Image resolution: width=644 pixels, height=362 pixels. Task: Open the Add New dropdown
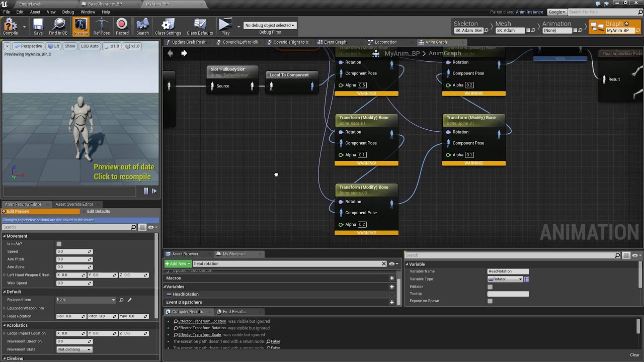178,263
